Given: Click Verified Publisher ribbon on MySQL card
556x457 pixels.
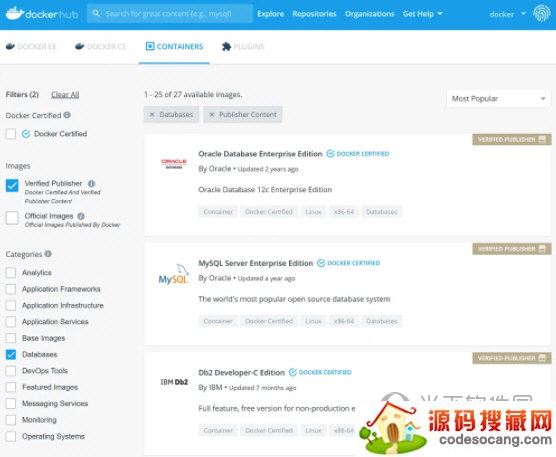Looking at the screenshot, I should click(512, 249).
